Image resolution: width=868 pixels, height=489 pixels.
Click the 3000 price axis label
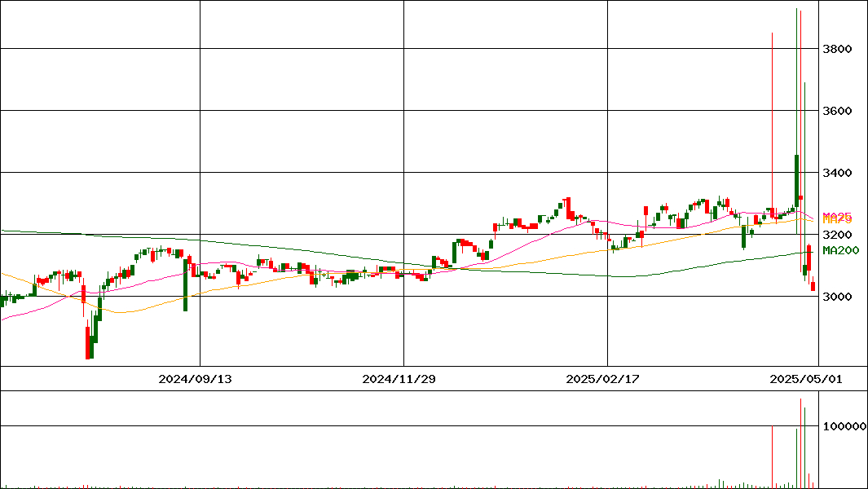pyautogui.click(x=837, y=297)
